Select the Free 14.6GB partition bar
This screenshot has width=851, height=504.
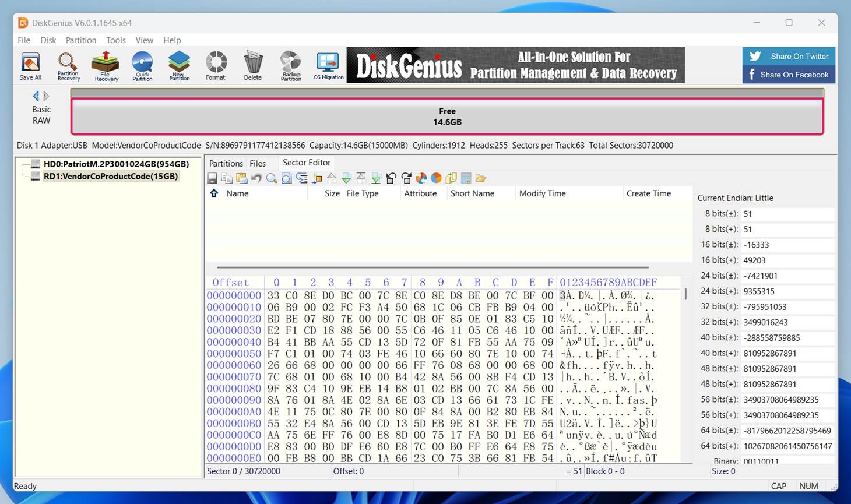tap(447, 117)
